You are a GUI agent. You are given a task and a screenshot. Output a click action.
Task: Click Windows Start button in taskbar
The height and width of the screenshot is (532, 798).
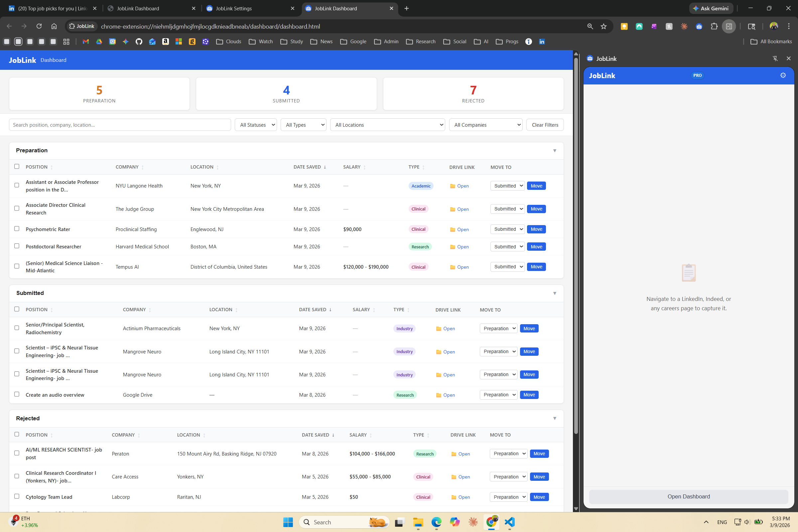point(288,522)
